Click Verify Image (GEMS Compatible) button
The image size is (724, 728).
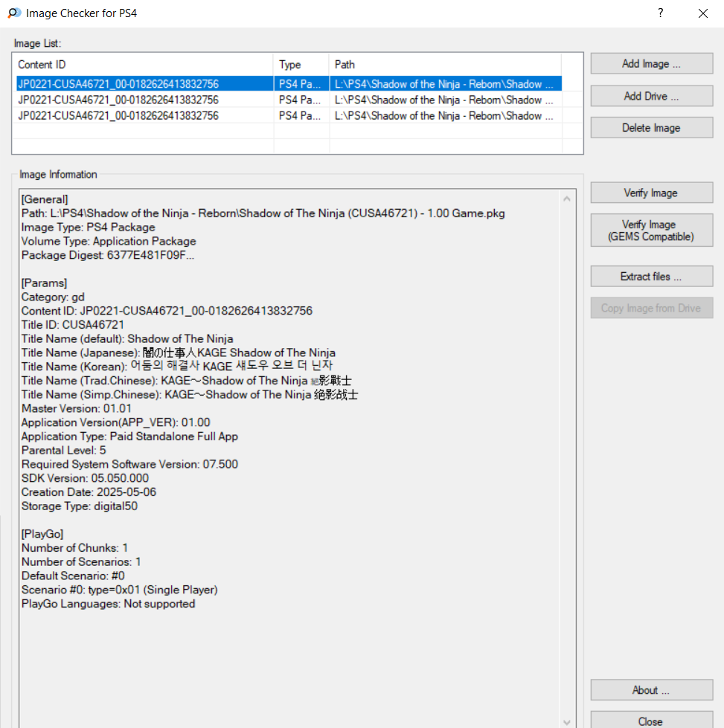[x=652, y=231]
